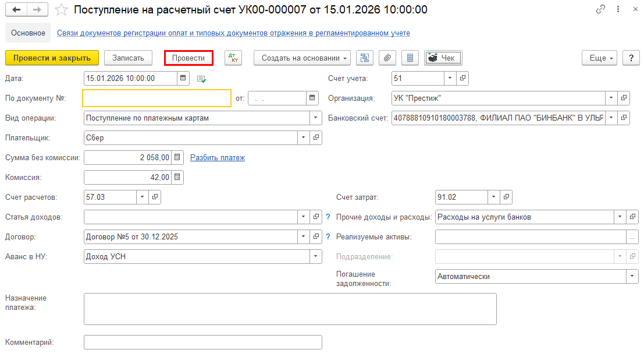The image size is (644, 353).
Task: Open calculator for Комиссия field
Action: pyautogui.click(x=178, y=177)
